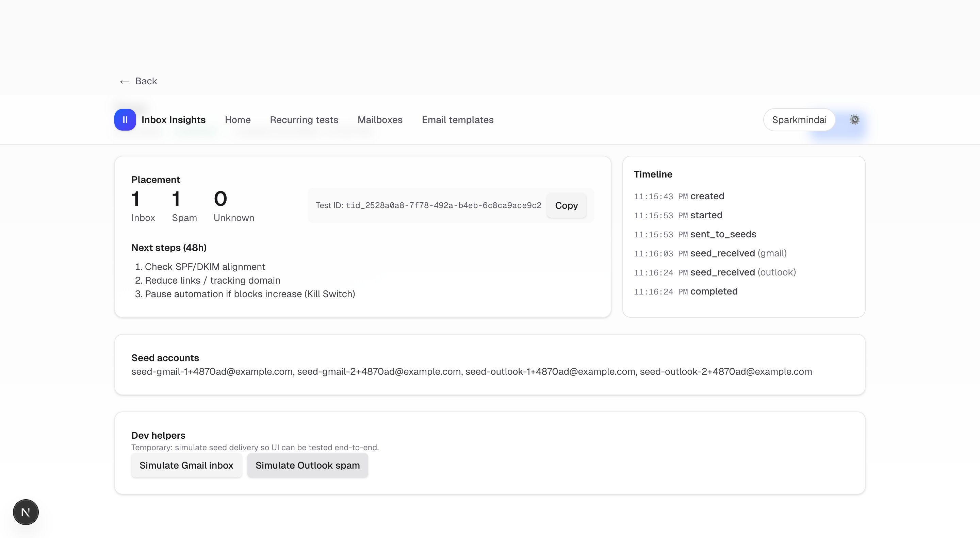Navigate to Home
Image resolution: width=980 pixels, height=538 pixels.
pos(238,120)
